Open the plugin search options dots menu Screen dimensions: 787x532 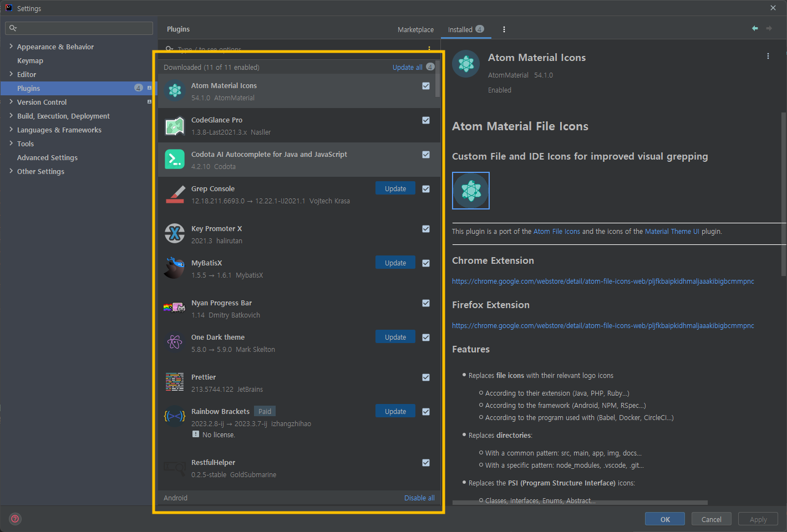[429, 49]
